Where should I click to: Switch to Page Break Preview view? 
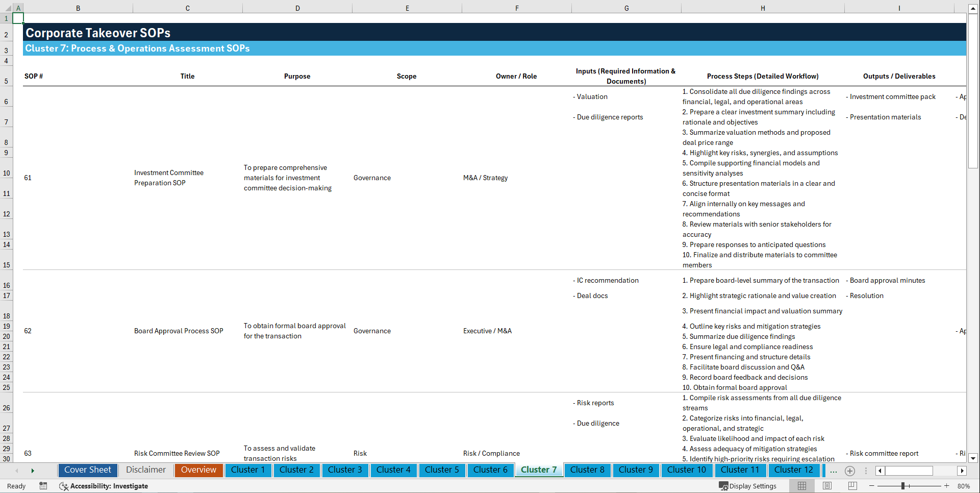pos(852,486)
